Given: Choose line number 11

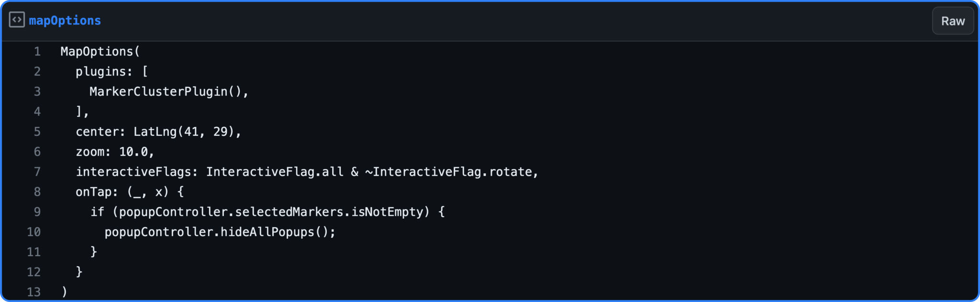Looking at the screenshot, I should 34,252.
